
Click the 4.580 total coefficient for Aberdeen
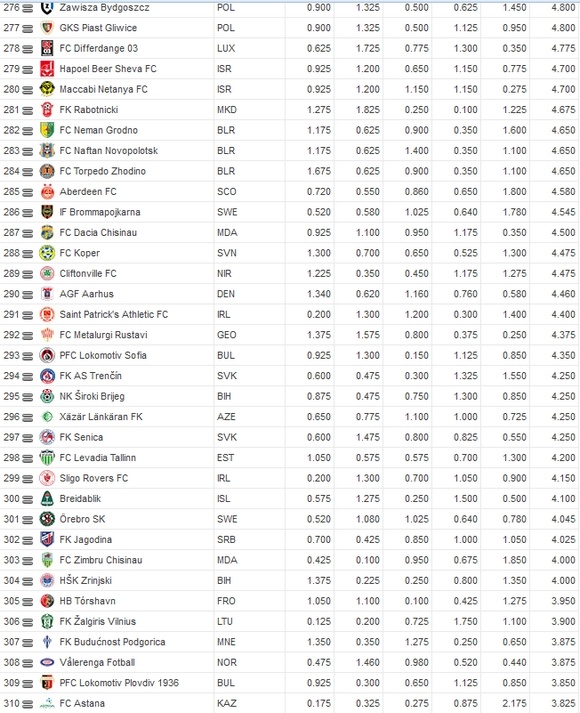(x=563, y=192)
